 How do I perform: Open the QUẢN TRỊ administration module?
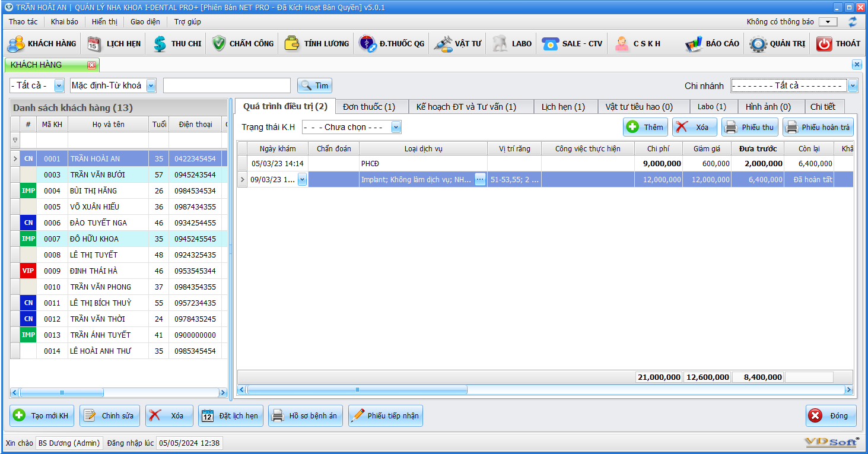[x=777, y=44]
